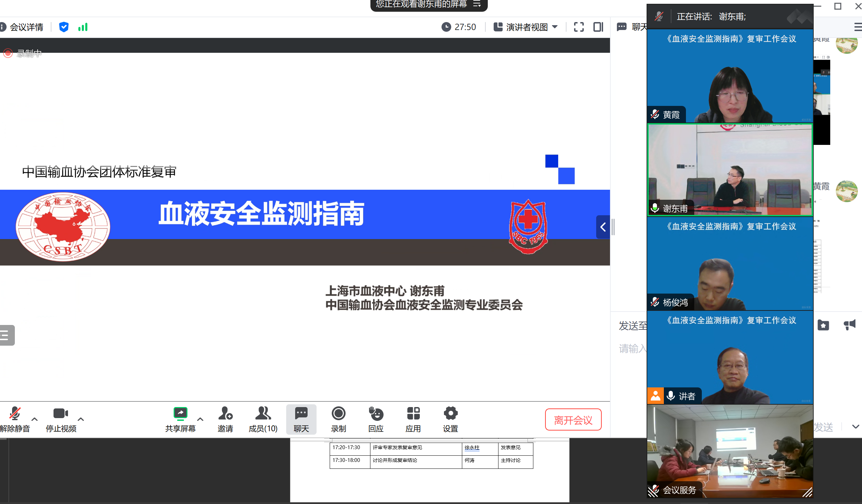Click the video strip resize grip corner
Image resolution: width=862 pixels, height=504 pixels.
pos(807,492)
